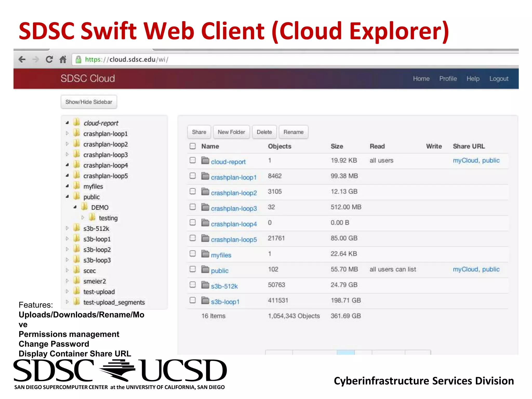The image size is (532, 399).
Task: Click scec folder icon in sidebar tree
Action: click(x=77, y=270)
